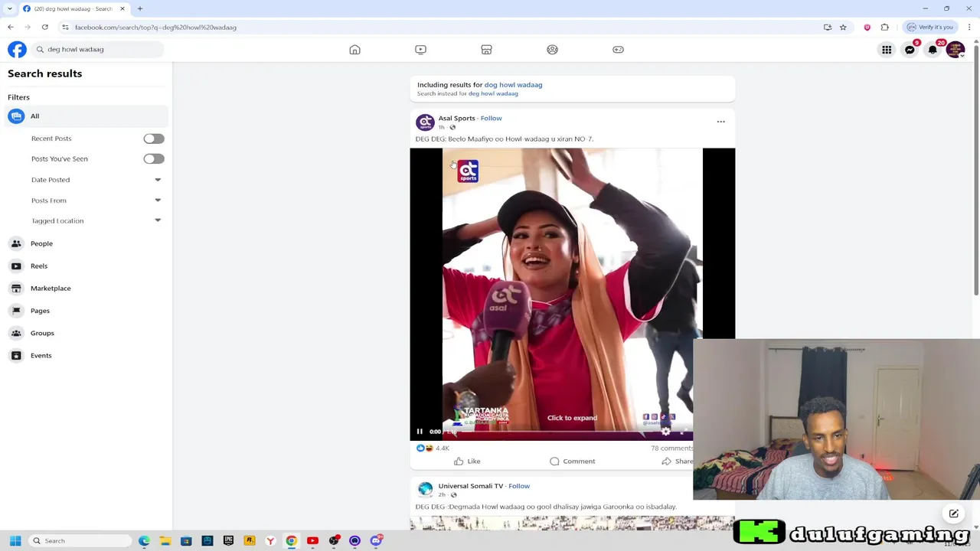Close the deg howl wadaag tab
This screenshot has height=551, width=980.
(122, 8)
